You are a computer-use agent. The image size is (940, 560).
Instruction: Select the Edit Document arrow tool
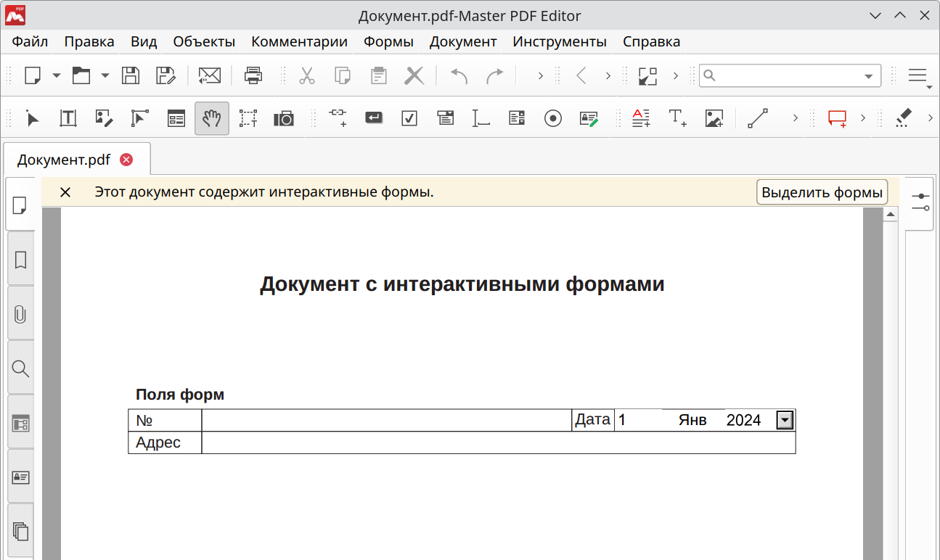click(x=33, y=118)
